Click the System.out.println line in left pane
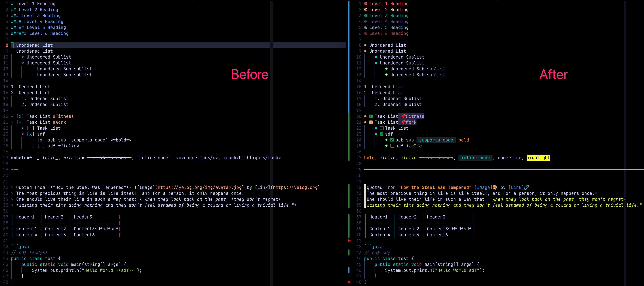The image size is (644, 286). pyautogui.click(x=87, y=270)
